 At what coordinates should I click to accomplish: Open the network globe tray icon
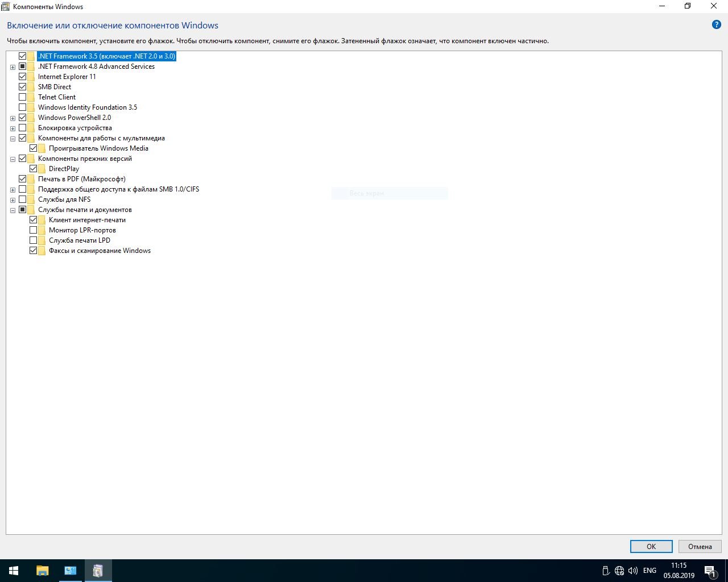[x=619, y=571]
